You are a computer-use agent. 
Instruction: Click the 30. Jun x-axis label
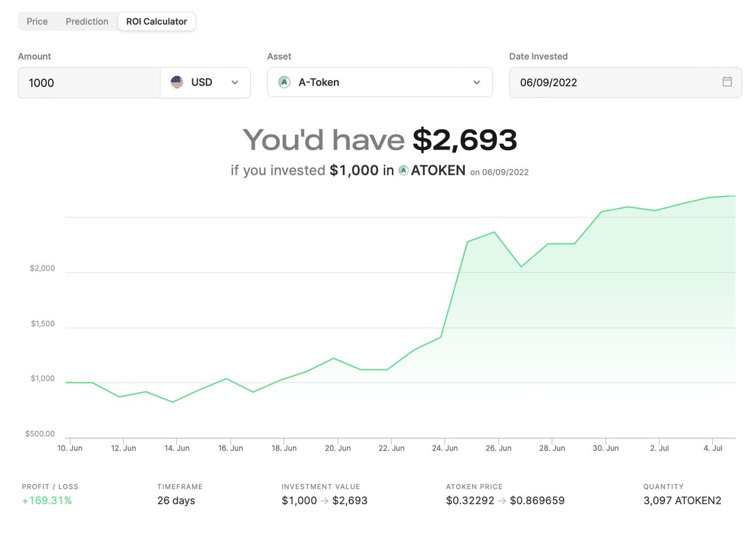click(x=605, y=448)
